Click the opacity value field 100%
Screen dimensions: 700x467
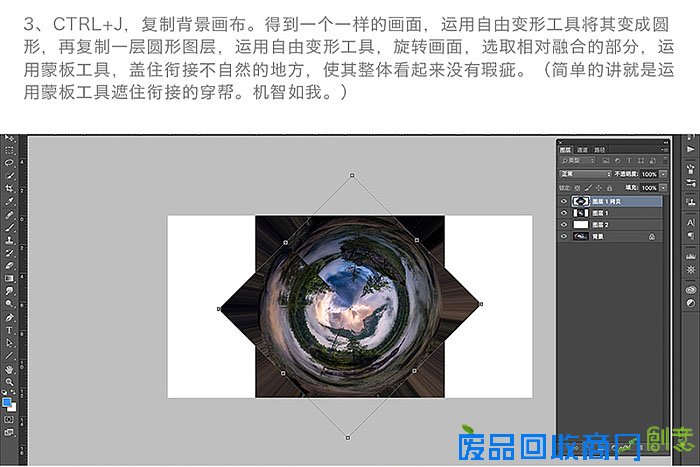pyautogui.click(x=650, y=174)
